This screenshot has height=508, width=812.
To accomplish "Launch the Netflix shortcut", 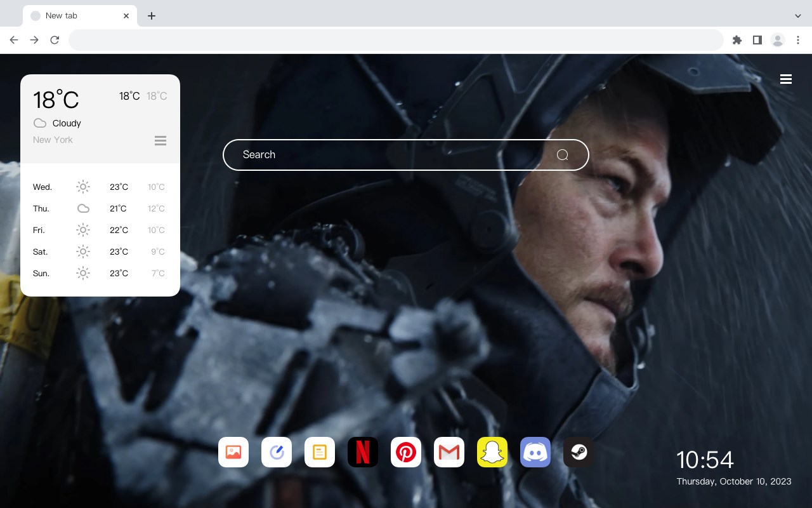I will [363, 452].
